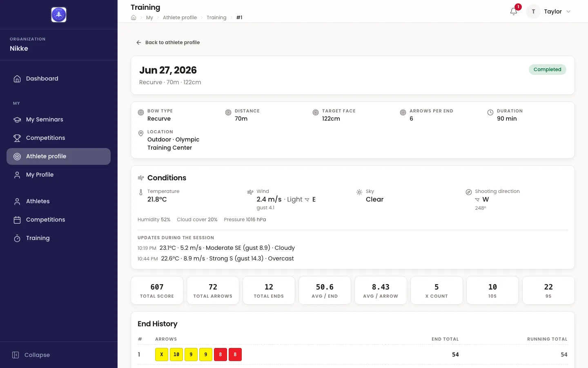The height and width of the screenshot is (368, 588).
Task: Click the home breadcrumb icon
Action: 134,18
